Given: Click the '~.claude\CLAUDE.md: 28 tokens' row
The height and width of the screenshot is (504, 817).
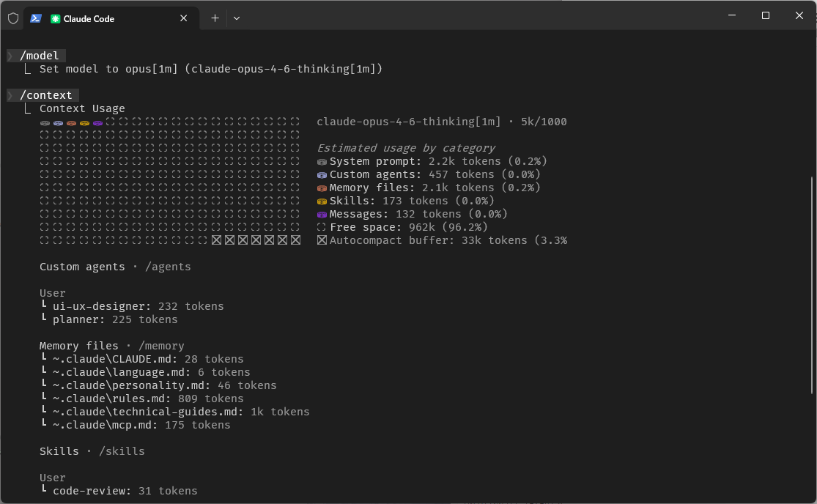Looking at the screenshot, I should (x=141, y=359).
